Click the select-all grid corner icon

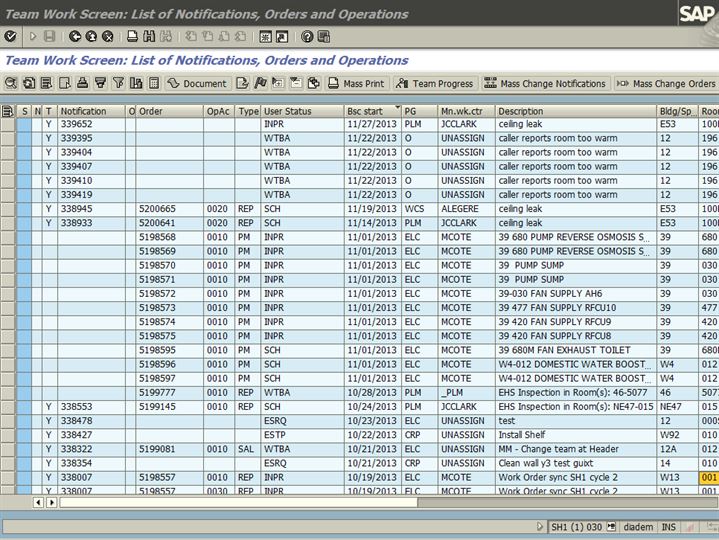[x=8, y=111]
